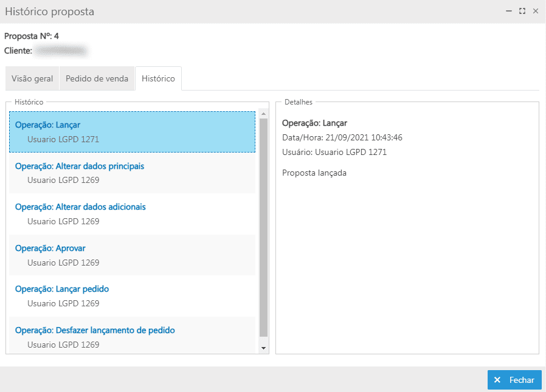
Task: Pick 'Operação: Alterar dados adicionais' entry
Action: [132, 214]
